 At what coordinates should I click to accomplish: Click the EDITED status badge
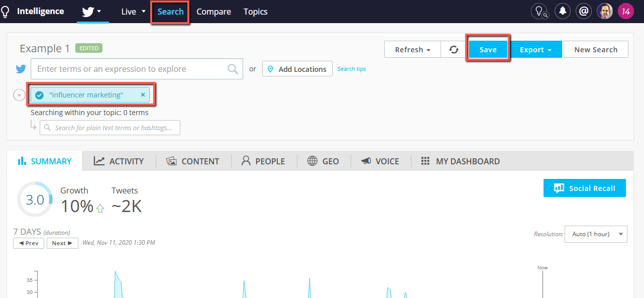tap(89, 48)
